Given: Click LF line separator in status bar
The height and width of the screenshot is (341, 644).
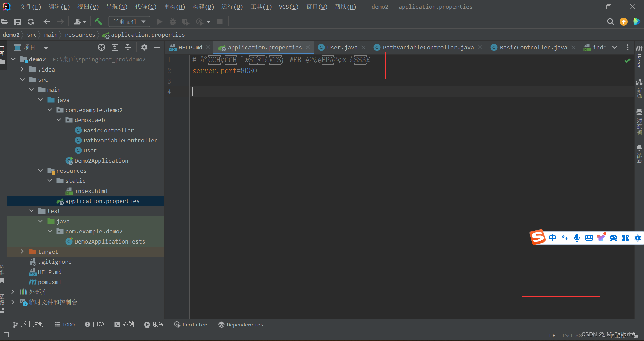Looking at the screenshot, I should (x=552, y=335).
